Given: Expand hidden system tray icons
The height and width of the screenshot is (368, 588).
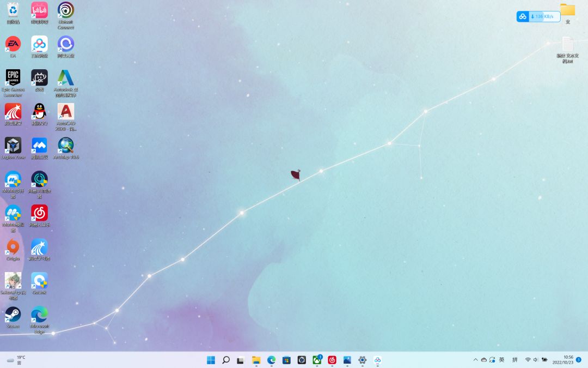Looking at the screenshot, I should pyautogui.click(x=475, y=360).
